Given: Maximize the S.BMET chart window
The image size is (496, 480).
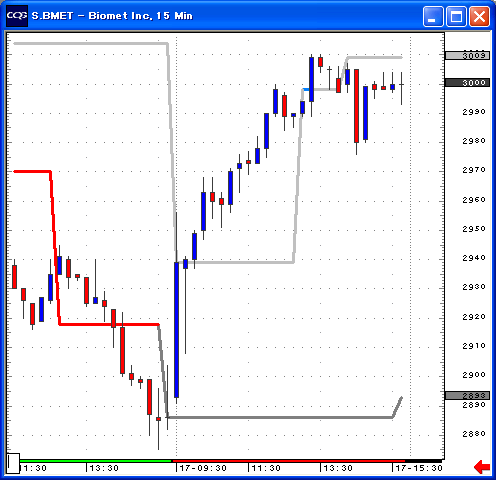Looking at the screenshot, I should tap(456, 16).
